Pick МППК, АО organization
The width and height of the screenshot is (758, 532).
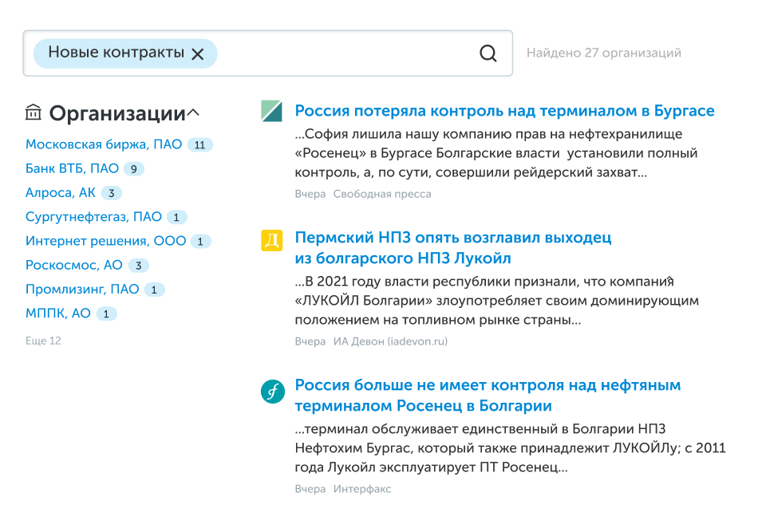click(58, 313)
